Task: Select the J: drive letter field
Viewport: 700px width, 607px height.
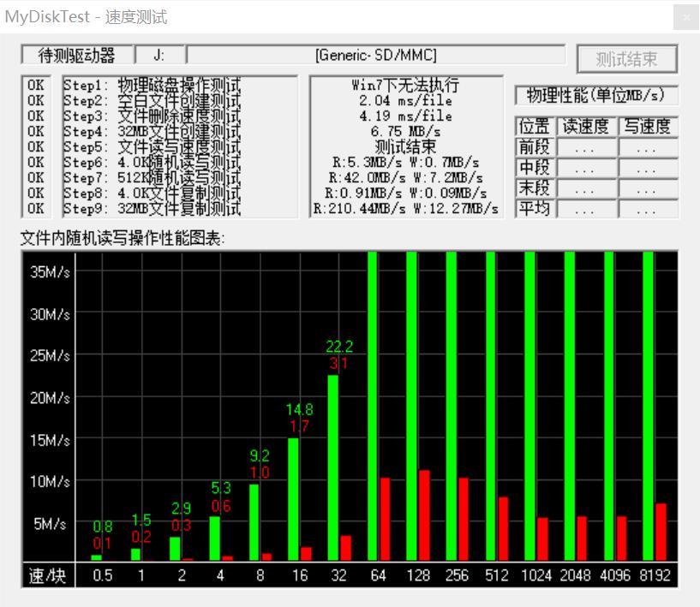Action: 159,56
